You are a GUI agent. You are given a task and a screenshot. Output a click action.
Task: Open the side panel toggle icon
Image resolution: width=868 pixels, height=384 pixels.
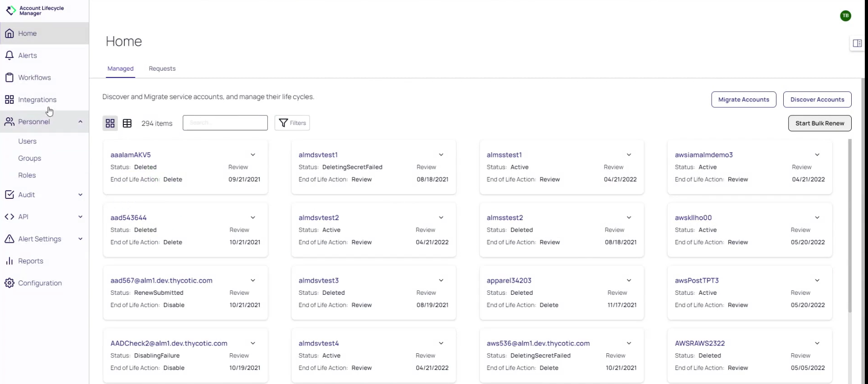[x=857, y=43]
